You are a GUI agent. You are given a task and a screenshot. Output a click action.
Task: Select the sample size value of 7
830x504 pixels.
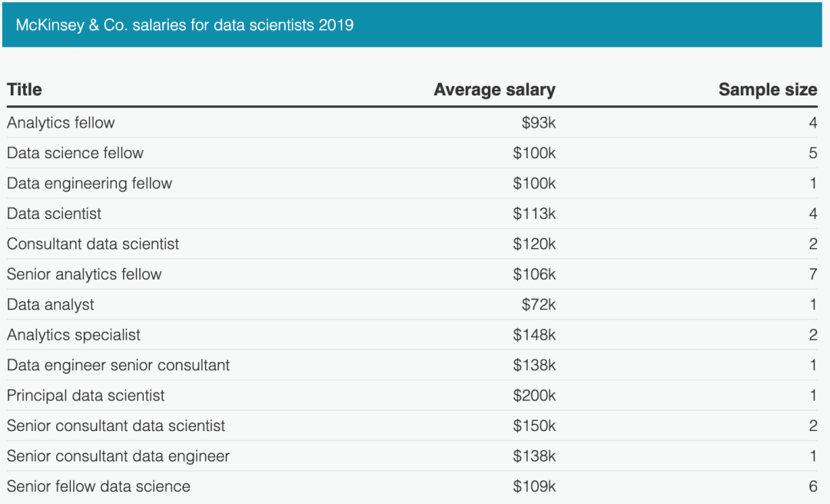click(812, 274)
